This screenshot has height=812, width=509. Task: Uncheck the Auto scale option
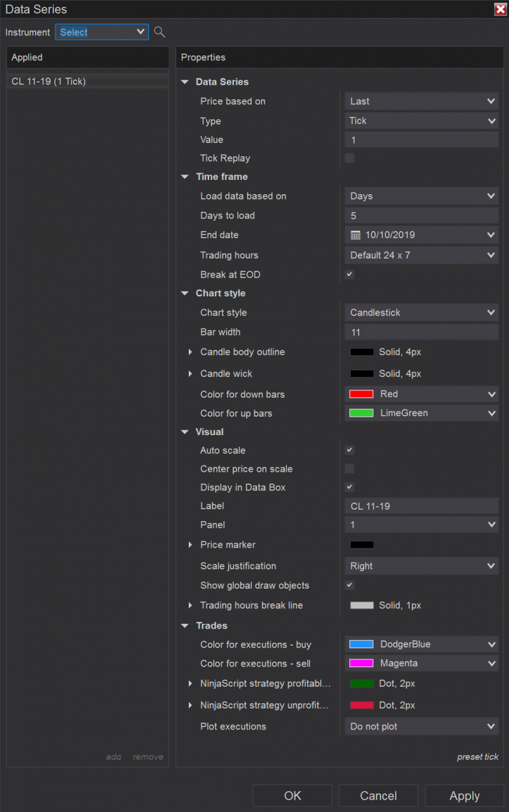(349, 450)
